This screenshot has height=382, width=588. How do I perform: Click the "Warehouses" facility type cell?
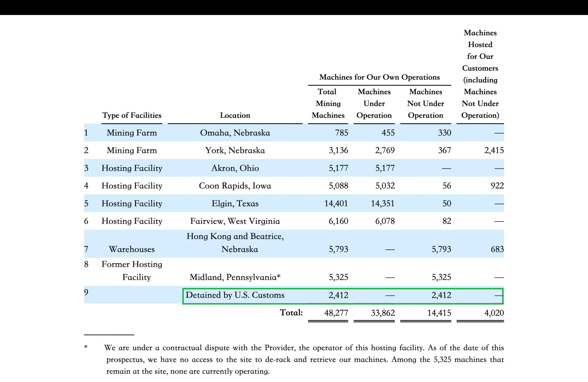coord(132,249)
